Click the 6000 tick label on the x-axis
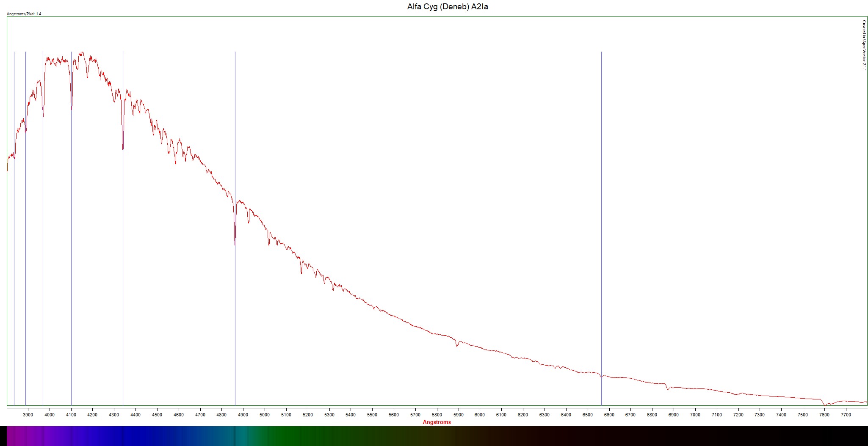The height and width of the screenshot is (446, 868). 480,415
